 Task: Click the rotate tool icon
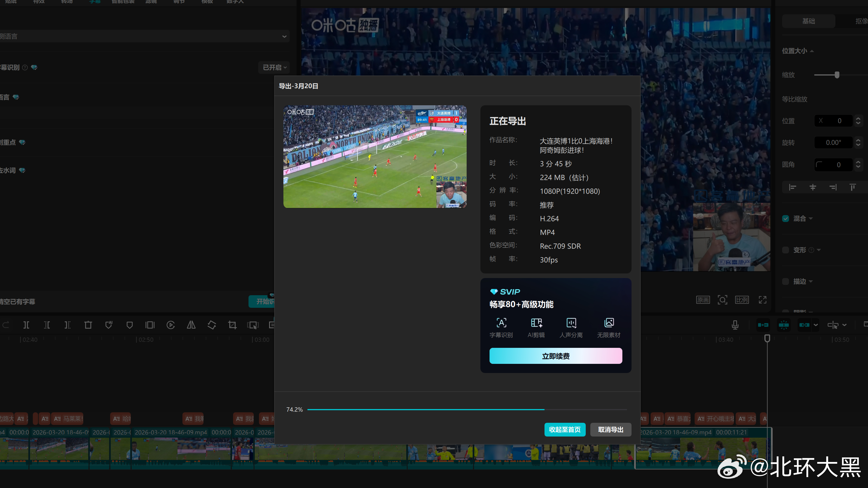[212, 325]
